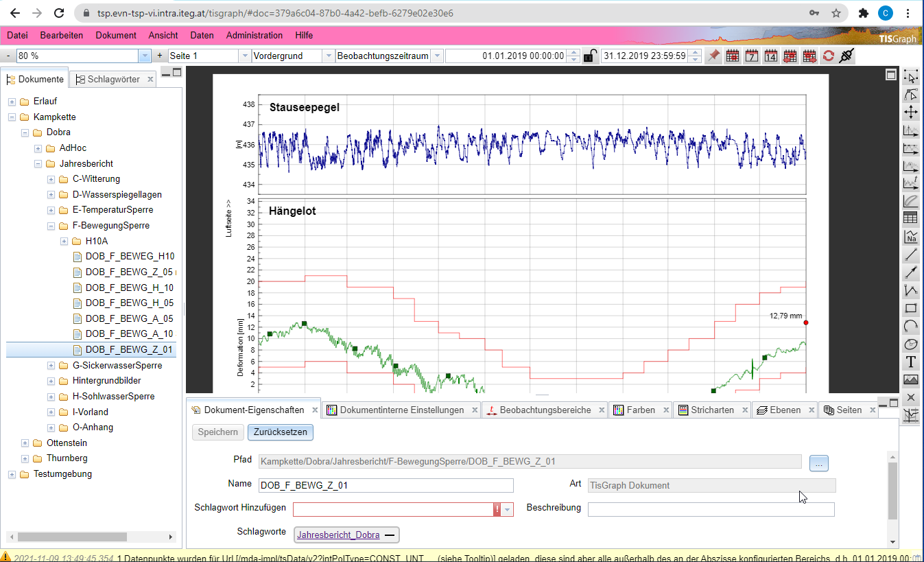Open the Administration menu

coord(254,35)
